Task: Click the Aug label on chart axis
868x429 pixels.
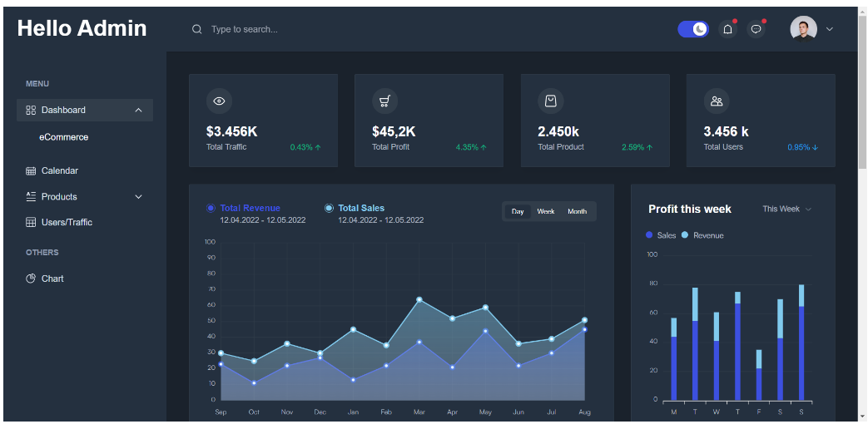Action: (x=584, y=412)
